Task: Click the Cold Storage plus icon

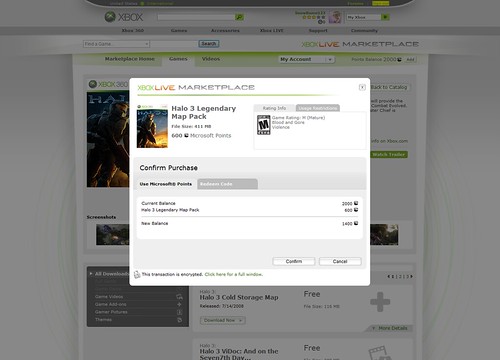Action: click(x=380, y=302)
